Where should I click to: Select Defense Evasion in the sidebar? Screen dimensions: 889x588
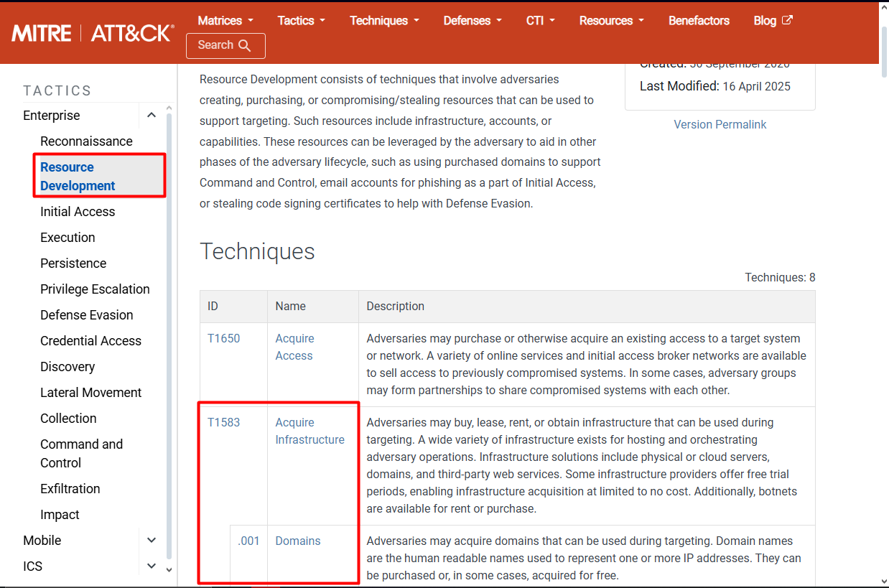87,315
